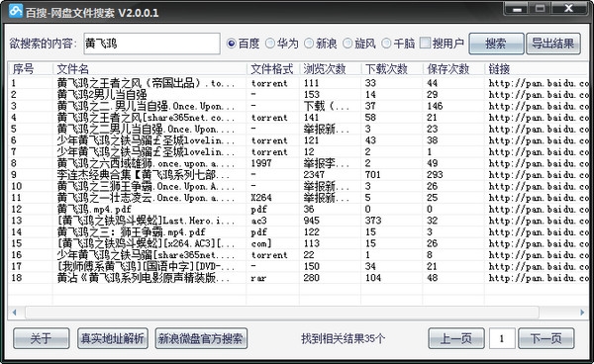
Task: Select row 黄飞鸿之三狮王争霸.Once.Upon
Action: click(299, 186)
